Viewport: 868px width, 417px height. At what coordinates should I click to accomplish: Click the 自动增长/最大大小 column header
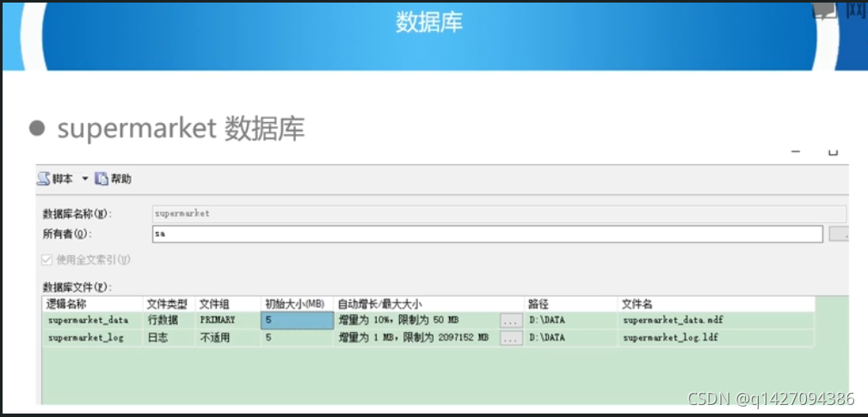point(428,304)
